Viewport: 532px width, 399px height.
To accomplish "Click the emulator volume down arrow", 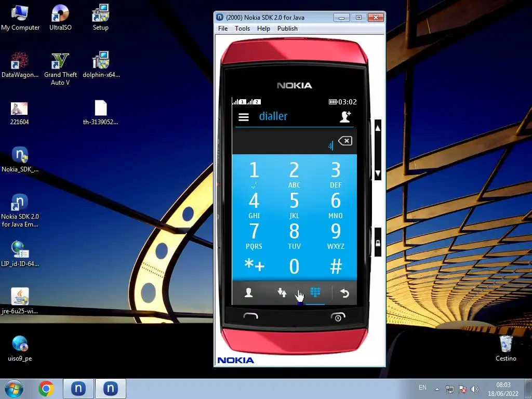I will click(x=378, y=173).
